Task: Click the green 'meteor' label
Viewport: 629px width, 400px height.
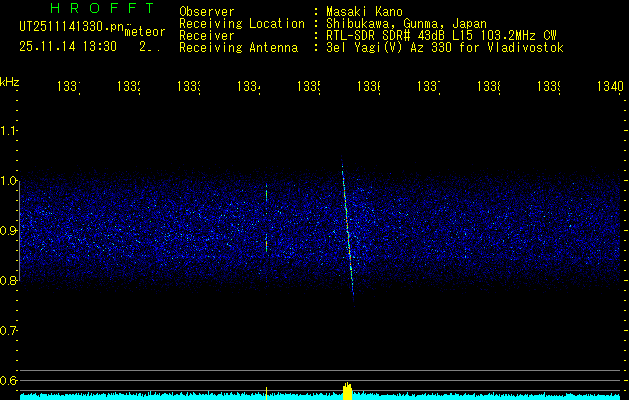Action: click(144, 32)
